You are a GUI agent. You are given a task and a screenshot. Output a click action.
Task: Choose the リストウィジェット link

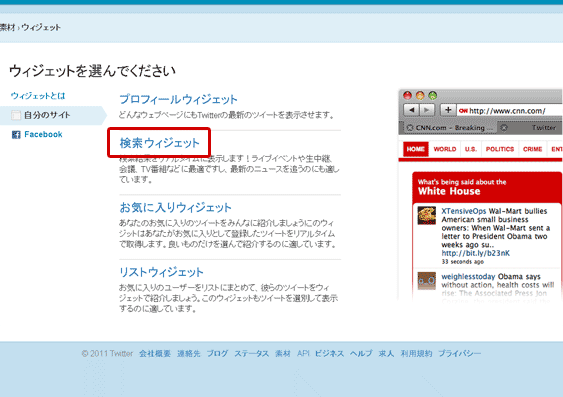point(161,272)
